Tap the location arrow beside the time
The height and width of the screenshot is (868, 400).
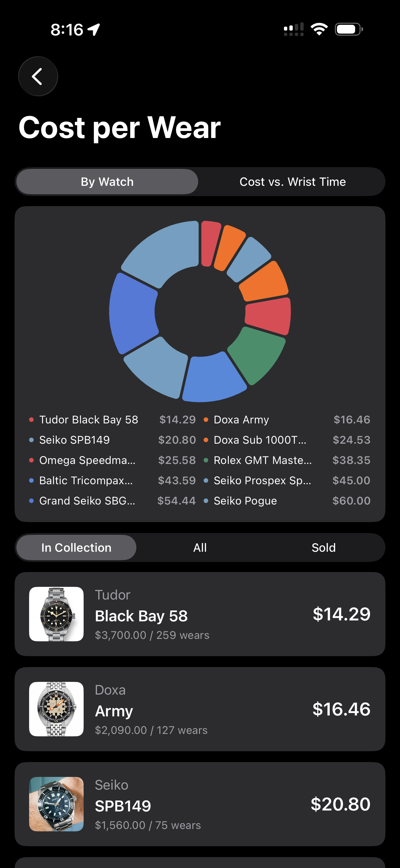[94, 30]
